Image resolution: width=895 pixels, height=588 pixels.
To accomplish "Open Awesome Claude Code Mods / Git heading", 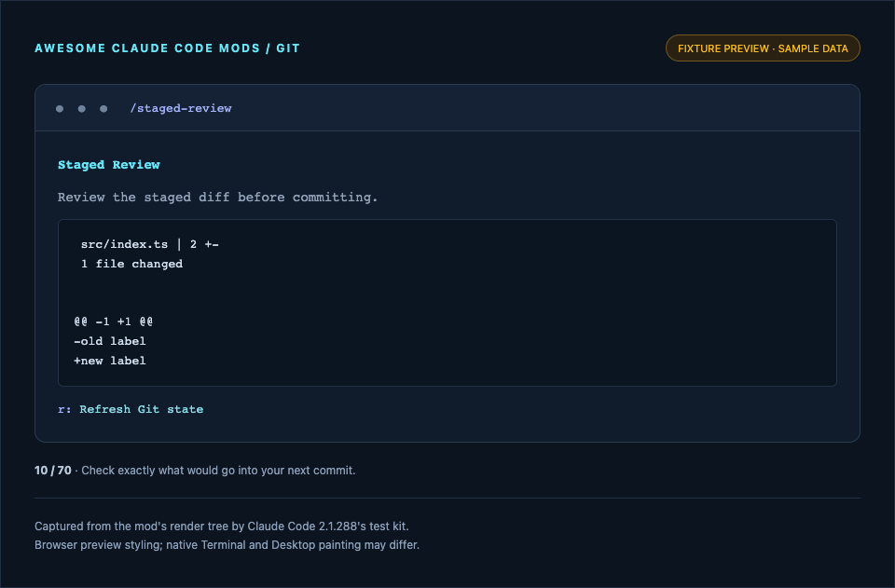I will point(167,48).
